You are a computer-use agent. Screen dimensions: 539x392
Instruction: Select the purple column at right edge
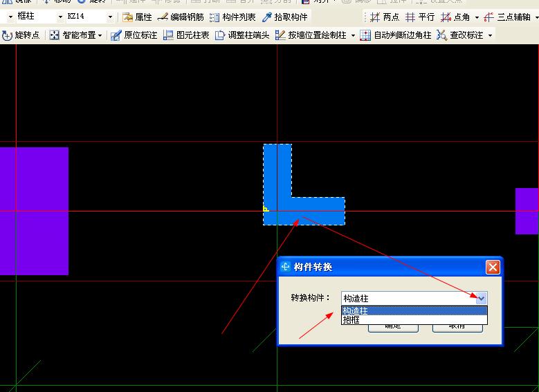527,211
